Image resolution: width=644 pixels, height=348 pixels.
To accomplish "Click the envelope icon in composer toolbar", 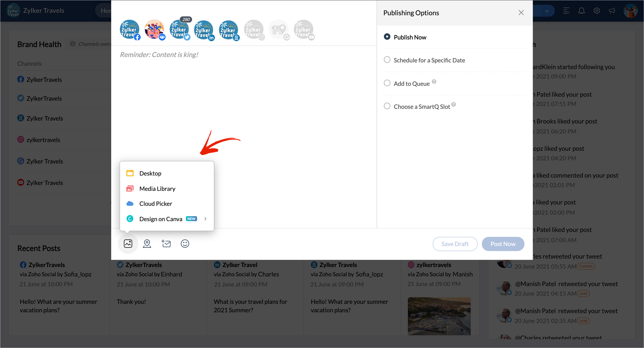I will click(x=166, y=243).
